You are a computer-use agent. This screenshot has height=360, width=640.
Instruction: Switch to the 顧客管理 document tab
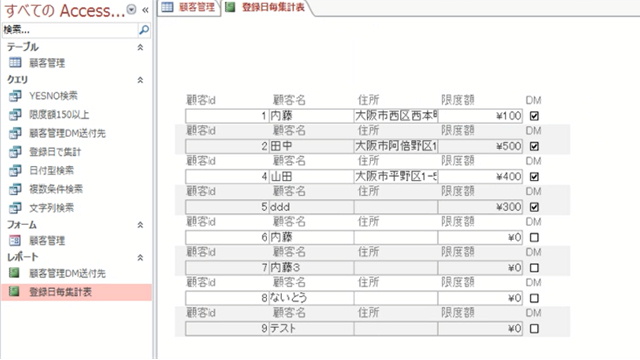pos(189,7)
